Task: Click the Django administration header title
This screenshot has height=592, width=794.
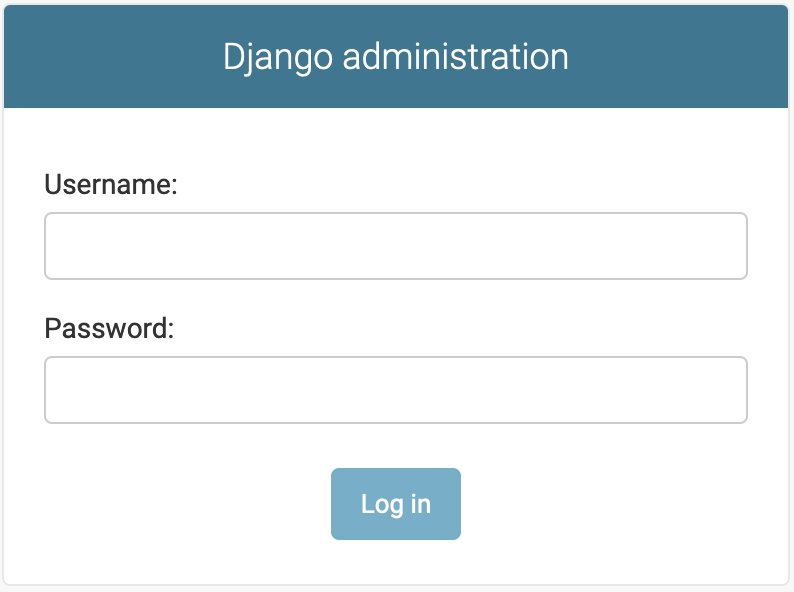Action: pos(395,57)
